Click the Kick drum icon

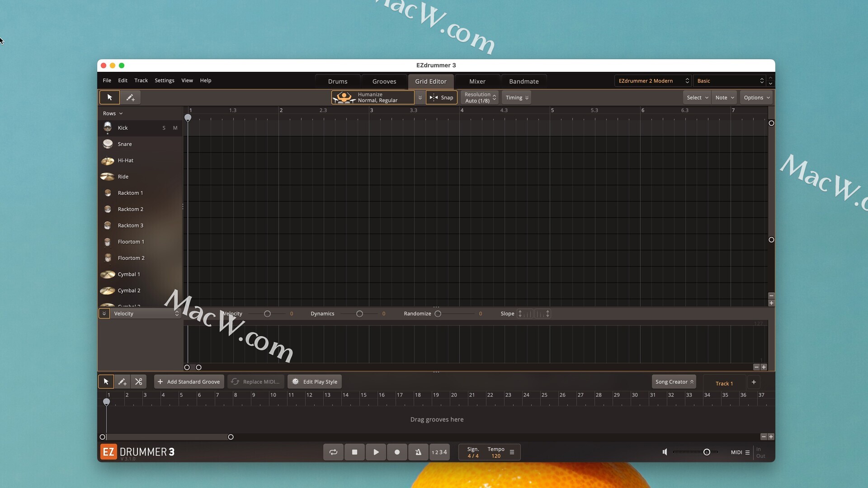[x=108, y=128]
